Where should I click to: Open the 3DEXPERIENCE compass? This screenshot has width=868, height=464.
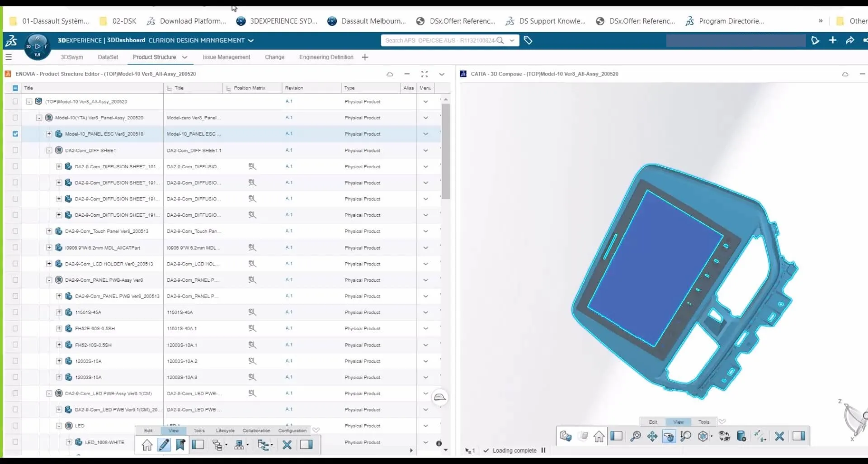[x=38, y=46]
